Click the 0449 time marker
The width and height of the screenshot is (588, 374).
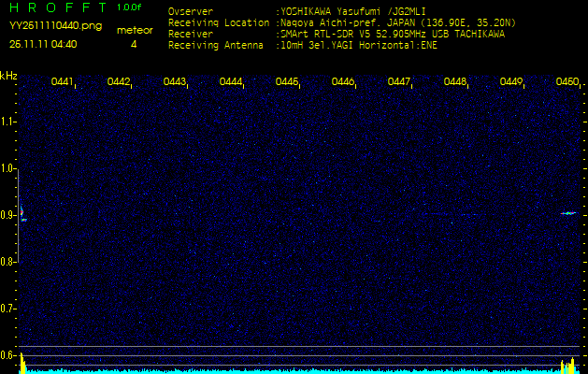[x=511, y=82]
